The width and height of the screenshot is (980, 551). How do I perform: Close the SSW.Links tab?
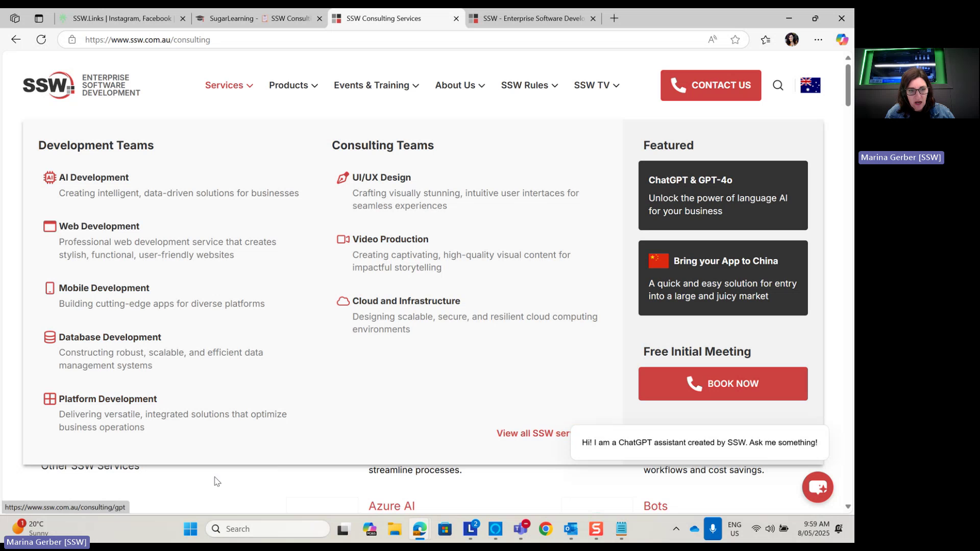[x=183, y=18]
